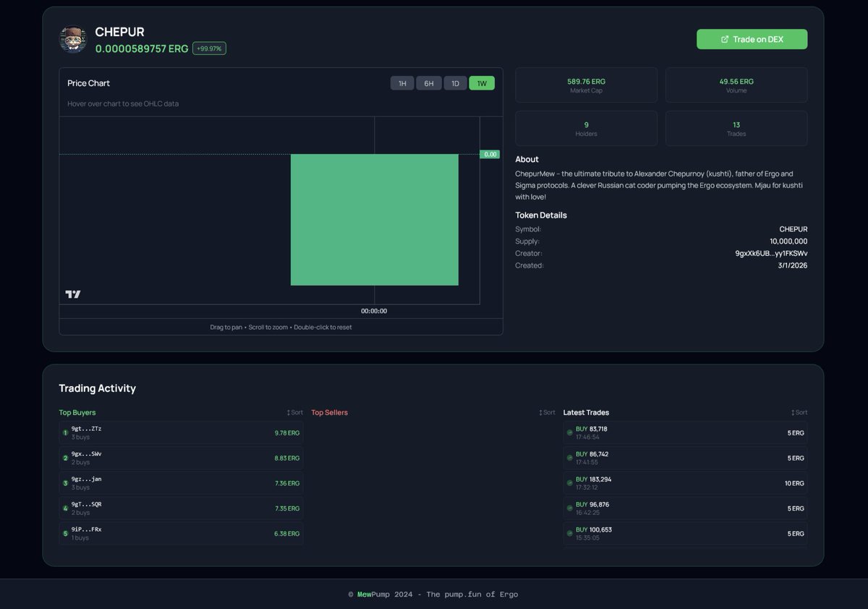Screen dimensions: 868x609
Task: Open the Sort control for Latest Trades
Action: pyautogui.click(x=799, y=412)
